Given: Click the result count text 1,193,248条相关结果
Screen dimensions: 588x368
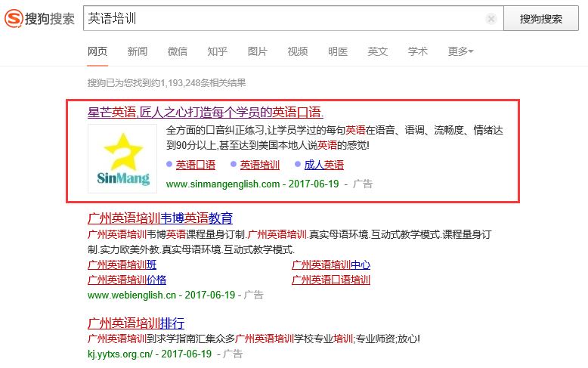Looking at the screenshot, I should click(x=203, y=83).
